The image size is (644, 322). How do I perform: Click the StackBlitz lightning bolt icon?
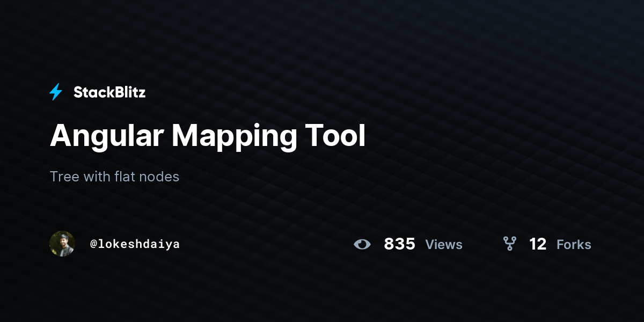55,92
